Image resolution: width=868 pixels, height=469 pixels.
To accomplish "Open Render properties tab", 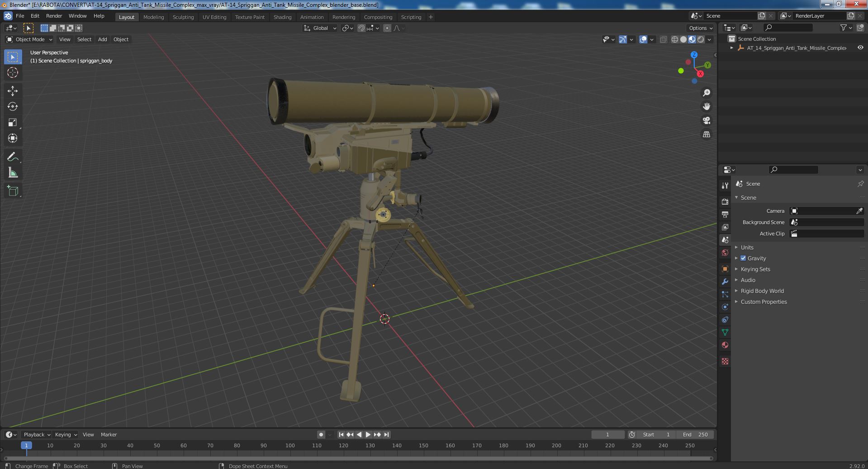I will (x=725, y=201).
